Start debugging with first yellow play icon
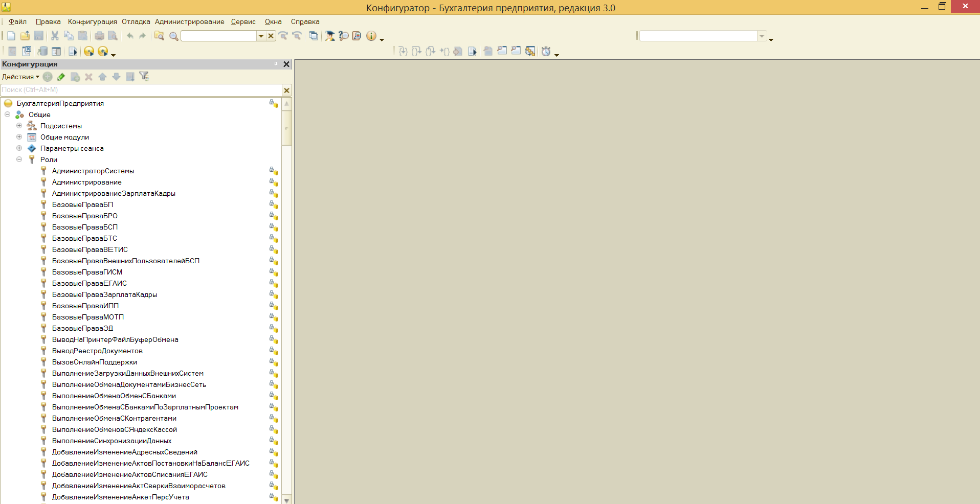 (x=89, y=51)
